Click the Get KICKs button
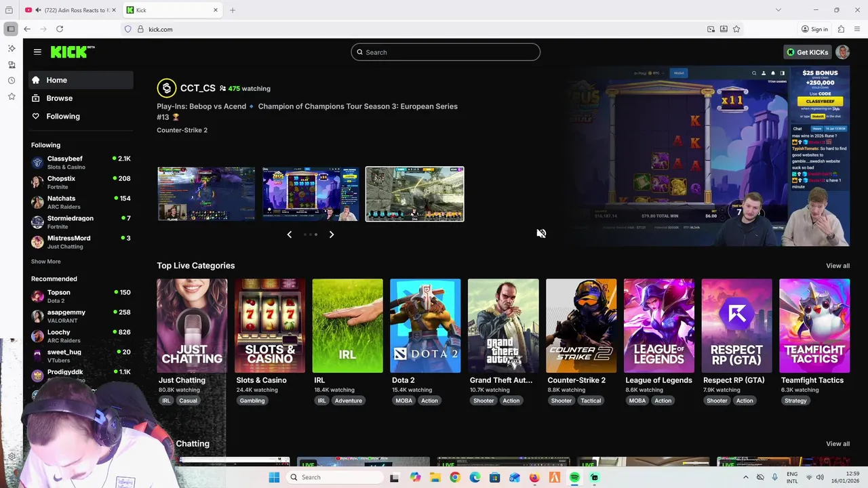The image size is (868, 488). click(x=807, y=52)
